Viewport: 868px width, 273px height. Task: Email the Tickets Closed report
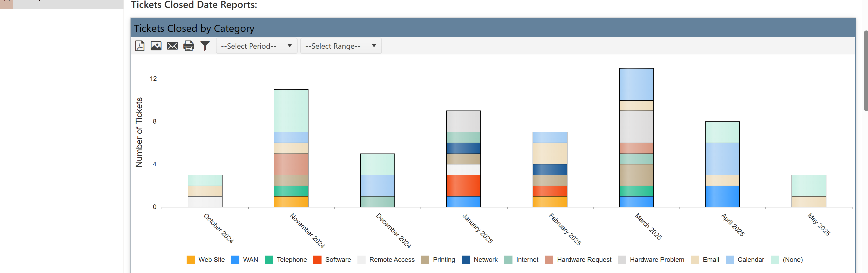tap(172, 46)
